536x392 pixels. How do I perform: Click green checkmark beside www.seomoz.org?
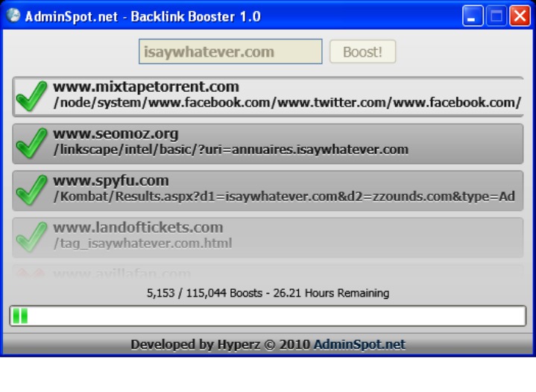[x=31, y=143]
